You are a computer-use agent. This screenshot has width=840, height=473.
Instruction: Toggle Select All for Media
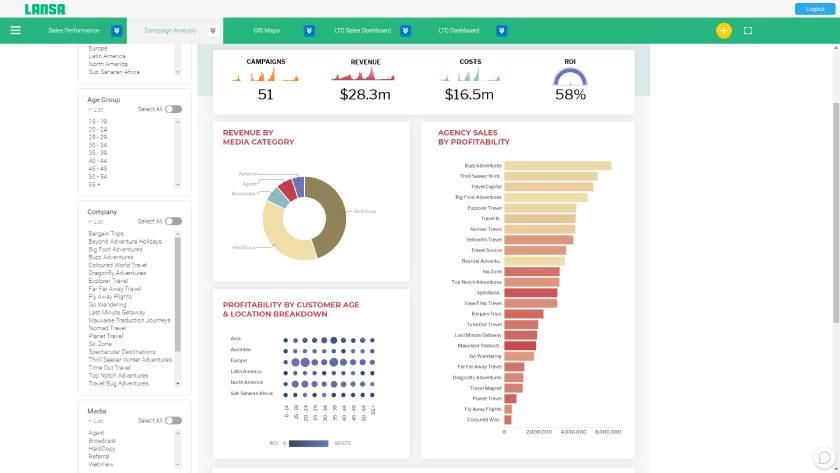point(173,421)
